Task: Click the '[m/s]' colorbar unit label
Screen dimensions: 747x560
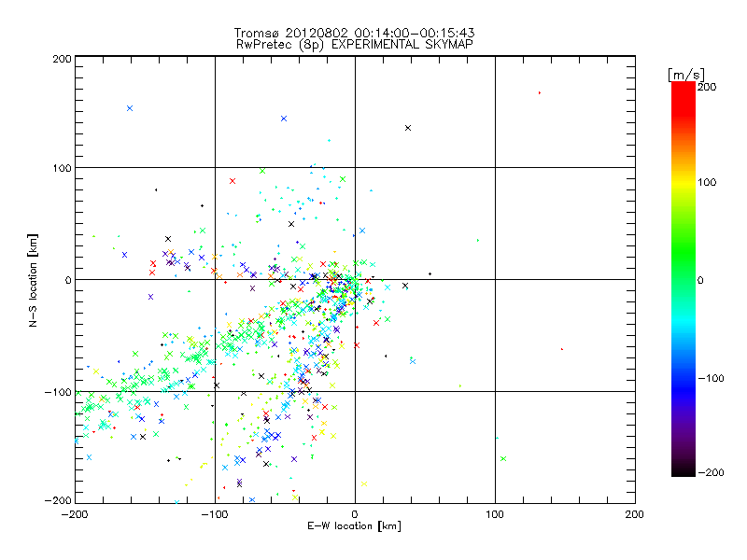Action: pyautogui.click(x=686, y=75)
